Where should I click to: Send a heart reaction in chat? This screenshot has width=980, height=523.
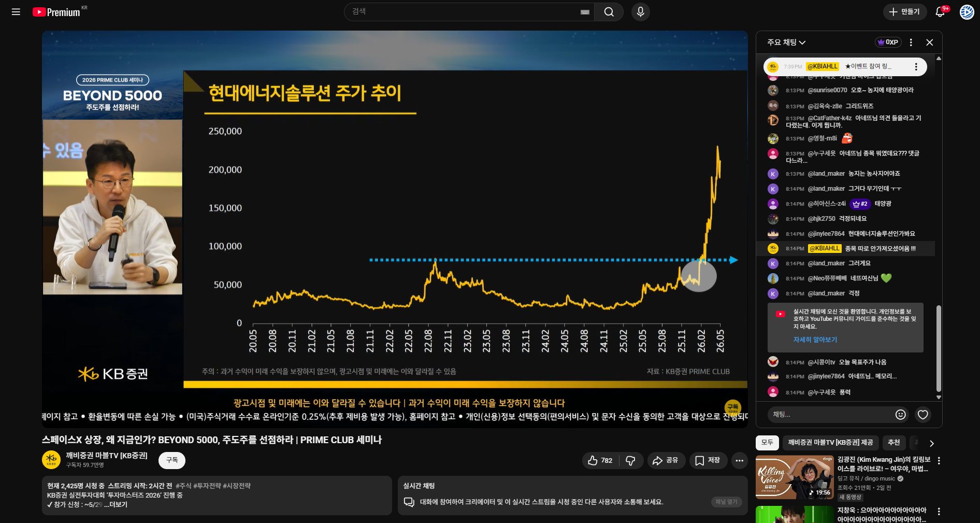(x=923, y=414)
